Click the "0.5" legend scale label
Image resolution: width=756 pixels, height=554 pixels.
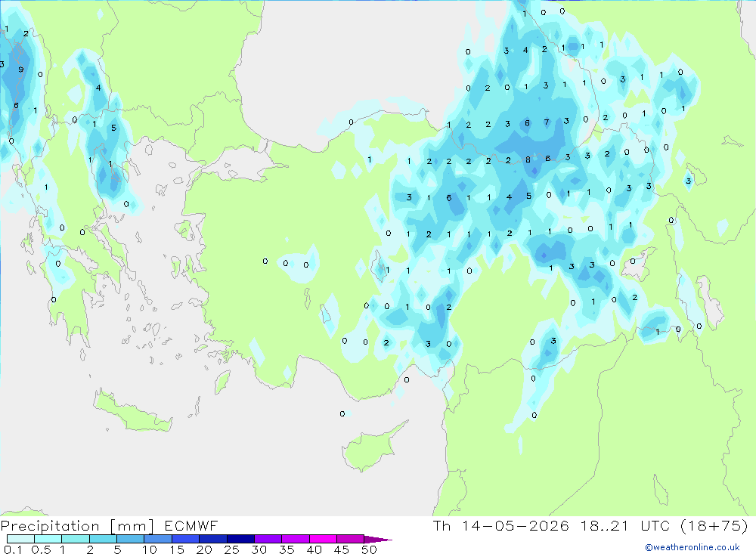pos(41,549)
